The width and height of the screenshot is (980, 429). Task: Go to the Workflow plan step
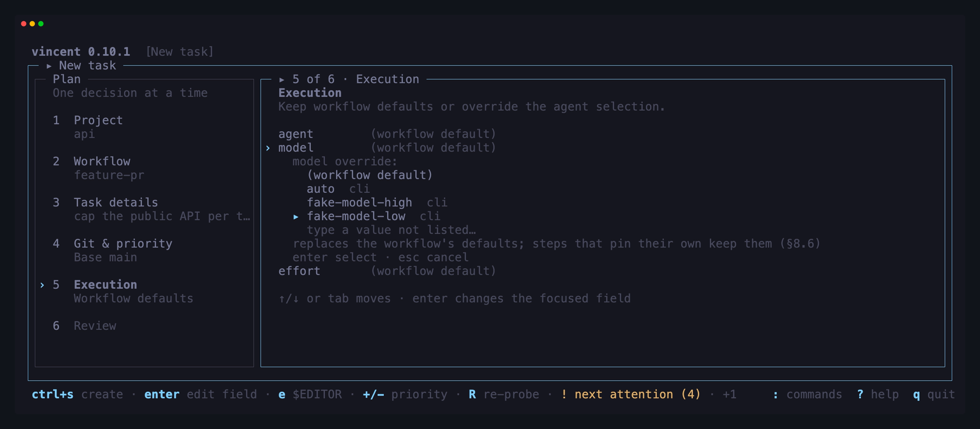(102, 161)
